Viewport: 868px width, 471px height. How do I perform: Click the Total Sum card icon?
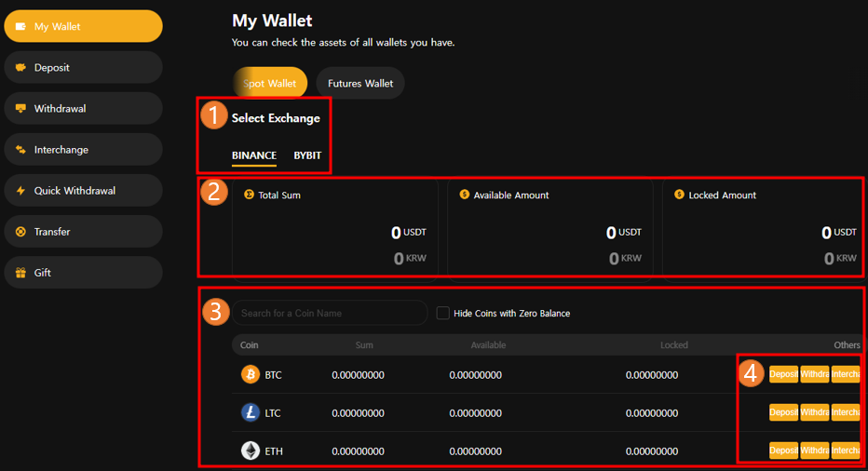(x=249, y=195)
